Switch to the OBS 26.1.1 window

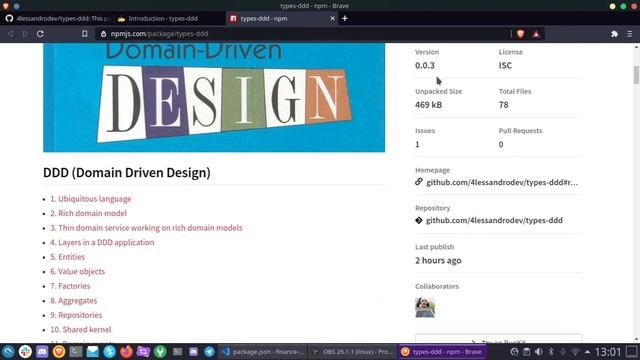pyautogui.click(x=352, y=352)
